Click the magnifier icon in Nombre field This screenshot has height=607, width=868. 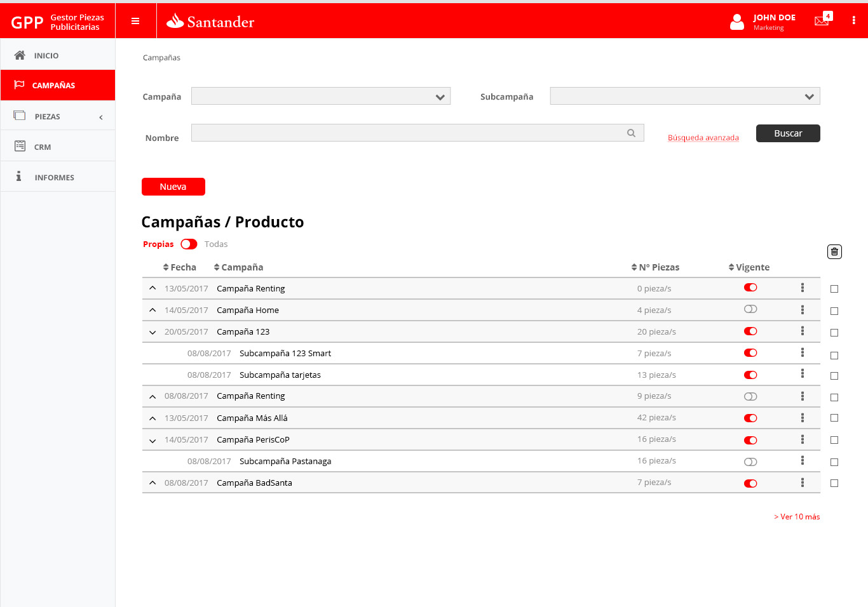pos(631,133)
